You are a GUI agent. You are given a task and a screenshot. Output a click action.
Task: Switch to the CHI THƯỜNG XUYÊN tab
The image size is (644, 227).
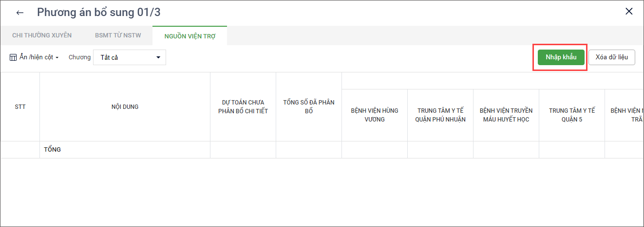[42, 35]
